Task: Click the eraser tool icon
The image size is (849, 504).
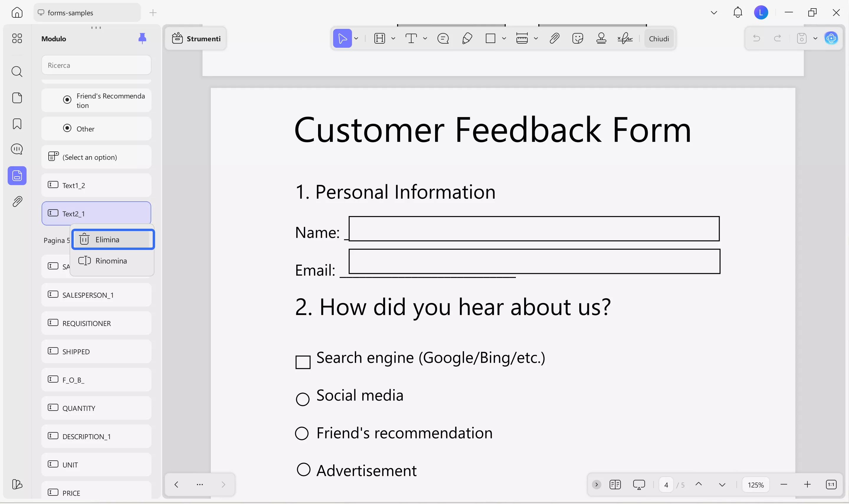Action: pos(467,38)
